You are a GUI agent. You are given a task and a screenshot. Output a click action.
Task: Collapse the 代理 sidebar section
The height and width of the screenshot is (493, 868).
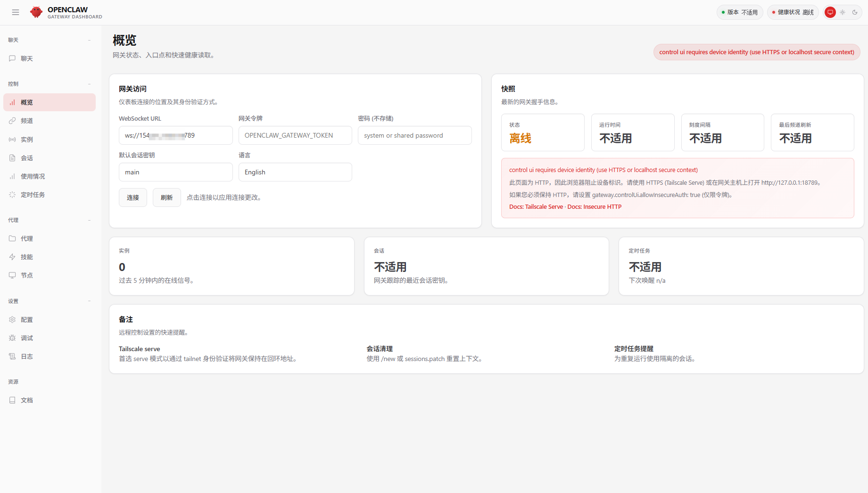[89, 220]
